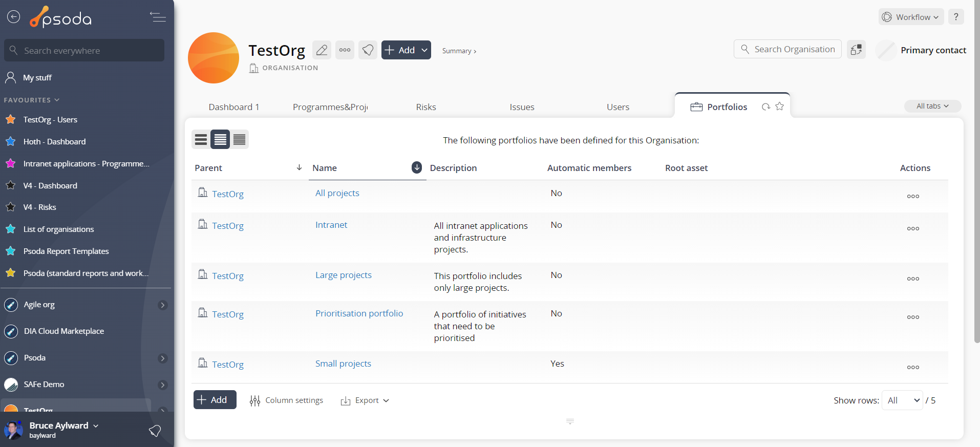Collapse the FAVOURITES section

[x=32, y=100]
